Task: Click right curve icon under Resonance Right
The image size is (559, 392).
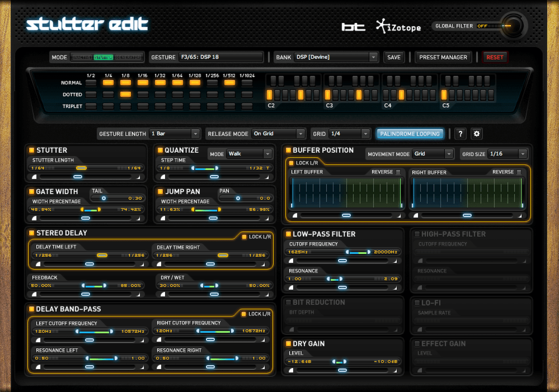Action: 263,367
